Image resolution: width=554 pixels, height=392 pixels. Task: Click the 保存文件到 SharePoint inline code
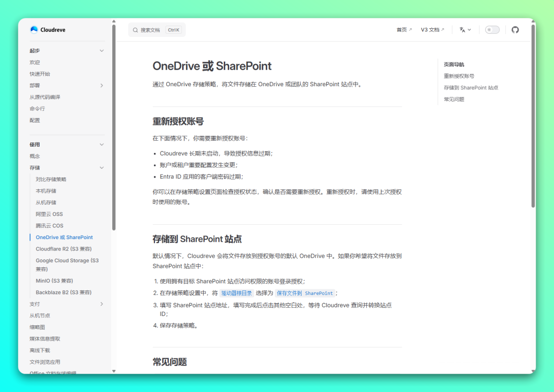(305, 293)
